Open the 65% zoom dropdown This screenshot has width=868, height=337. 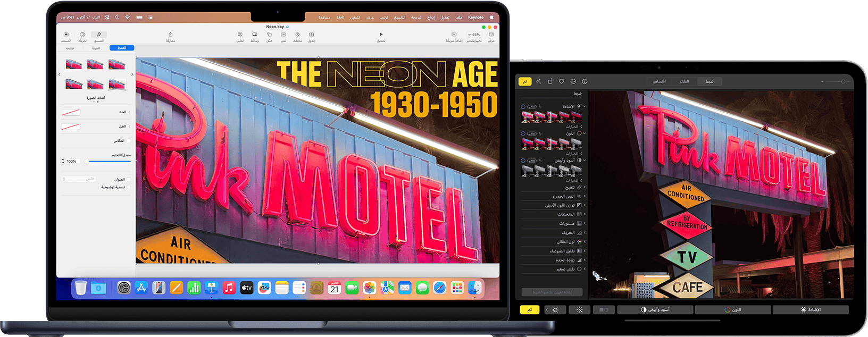pyautogui.click(x=474, y=35)
